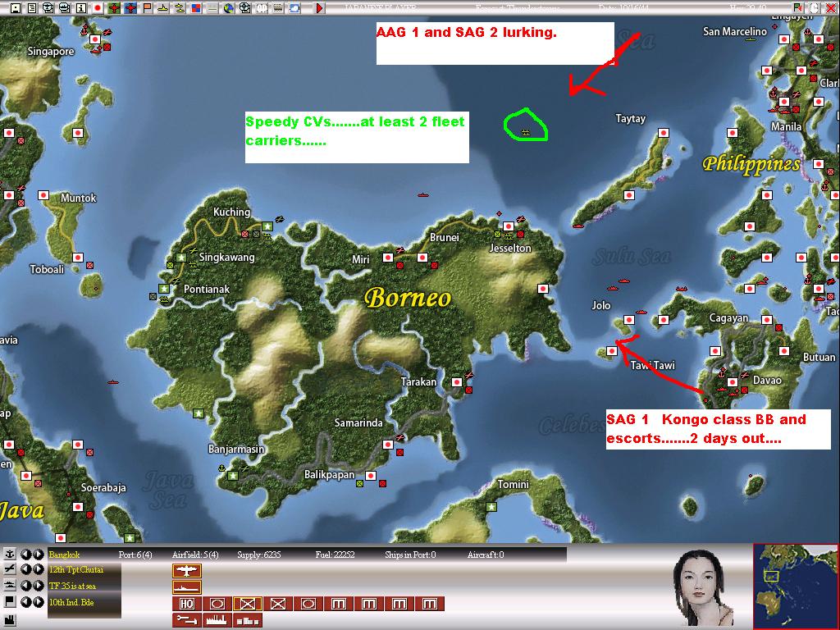Viewport: 840px width, 630px height.
Task: Go to next task force after TF 35
Action: pos(38,586)
